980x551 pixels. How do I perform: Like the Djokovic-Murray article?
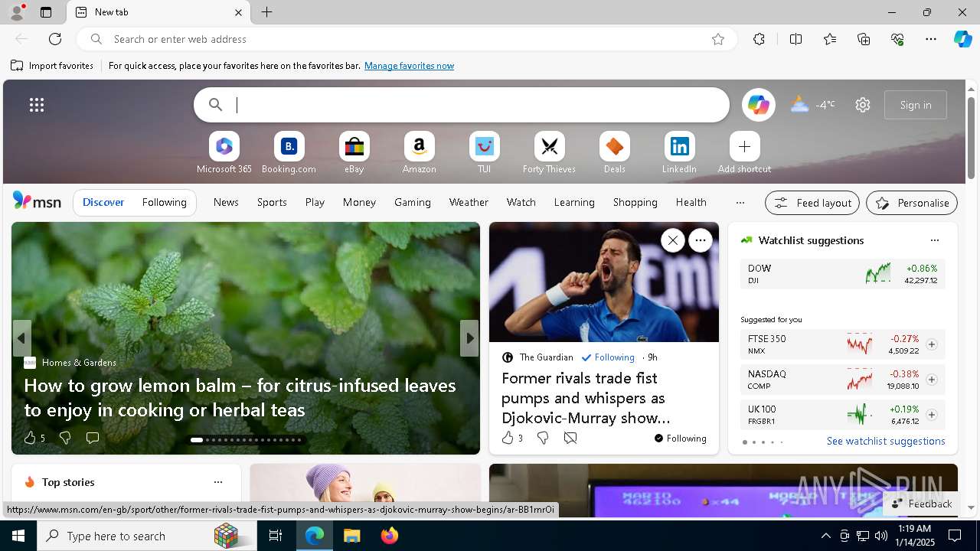[x=511, y=438]
